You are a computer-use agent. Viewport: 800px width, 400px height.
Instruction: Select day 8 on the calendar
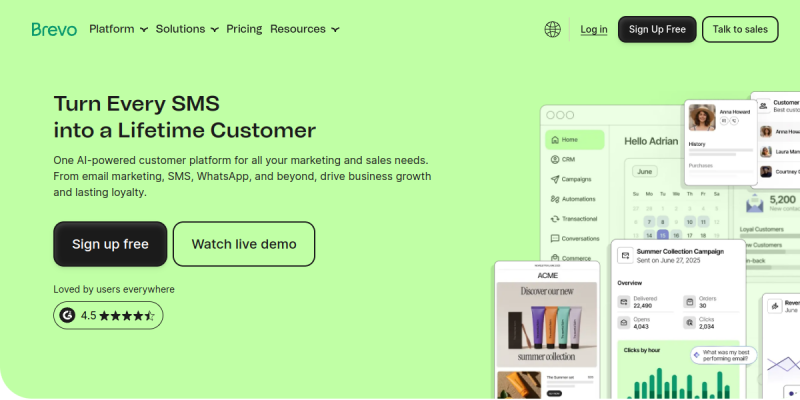(662, 222)
